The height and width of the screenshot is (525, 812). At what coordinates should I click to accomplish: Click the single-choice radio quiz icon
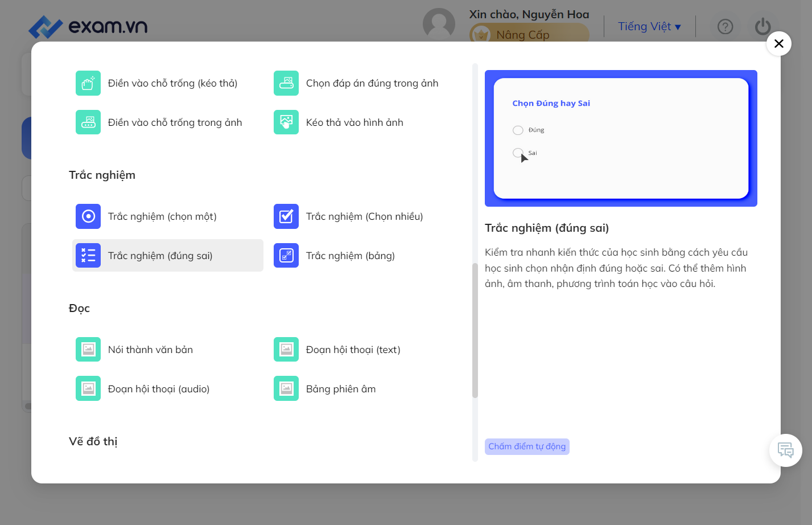(88, 216)
